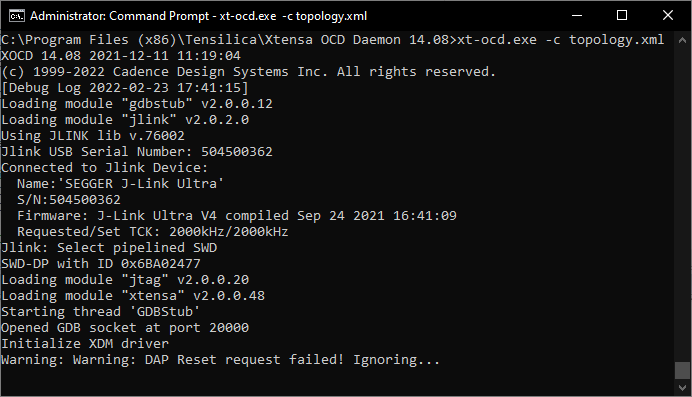Click the 'SWD-DP with ID 0x6BA02477' line
The image size is (692, 397).
[101, 264]
